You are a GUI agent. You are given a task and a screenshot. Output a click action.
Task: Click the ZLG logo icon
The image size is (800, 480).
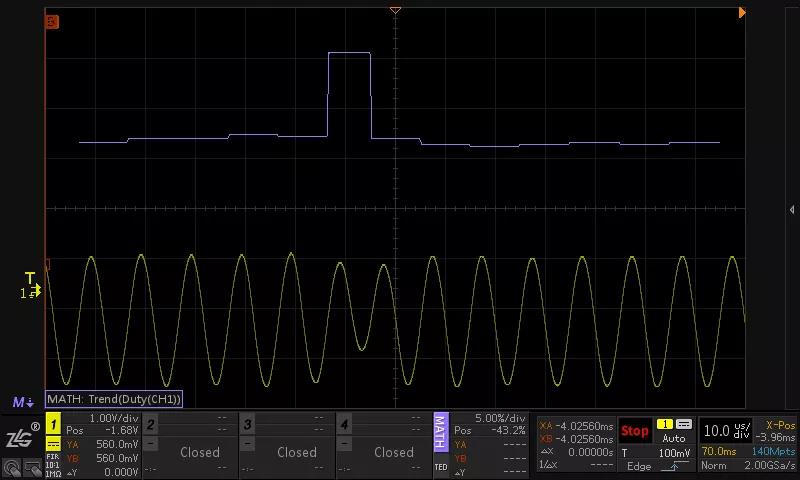pyautogui.click(x=20, y=437)
